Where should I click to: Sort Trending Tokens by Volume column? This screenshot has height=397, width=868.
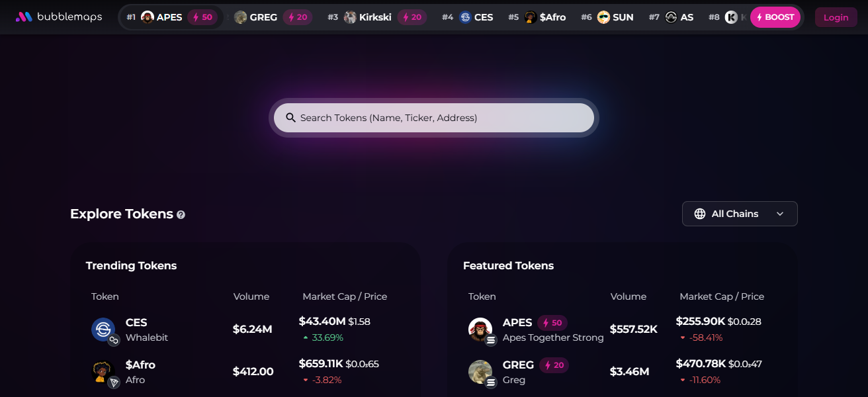click(251, 296)
